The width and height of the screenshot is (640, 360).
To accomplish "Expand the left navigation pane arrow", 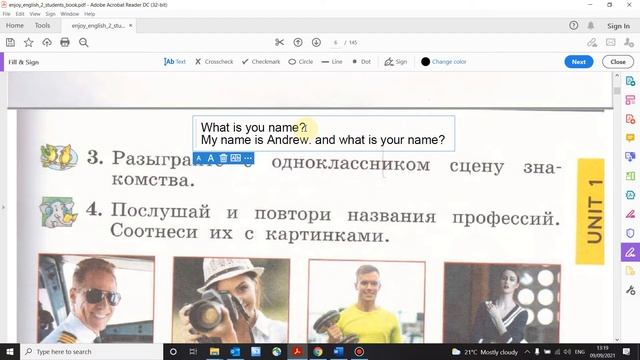I will point(3,207).
